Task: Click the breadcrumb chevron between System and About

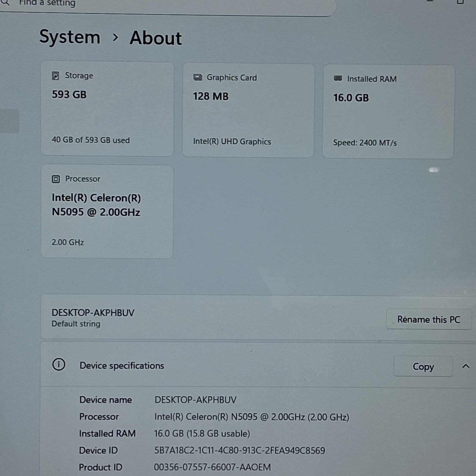Action: coord(115,37)
